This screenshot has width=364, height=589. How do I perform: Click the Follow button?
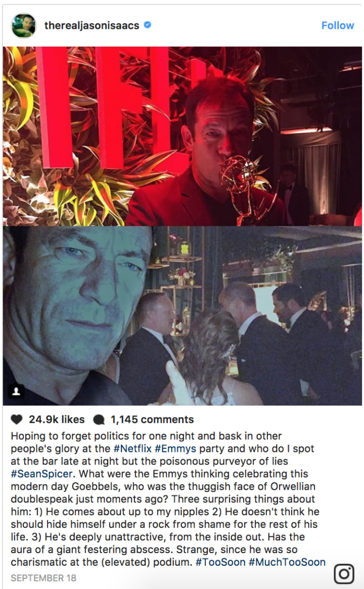coord(337,26)
